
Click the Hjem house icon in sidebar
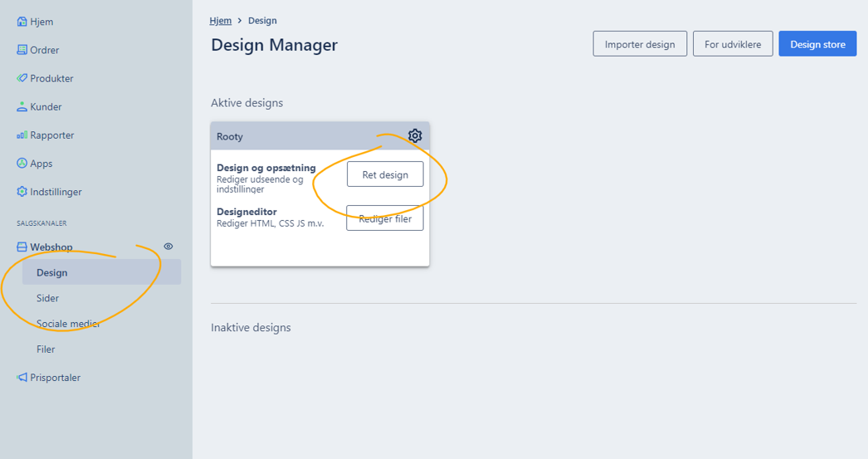(x=22, y=22)
